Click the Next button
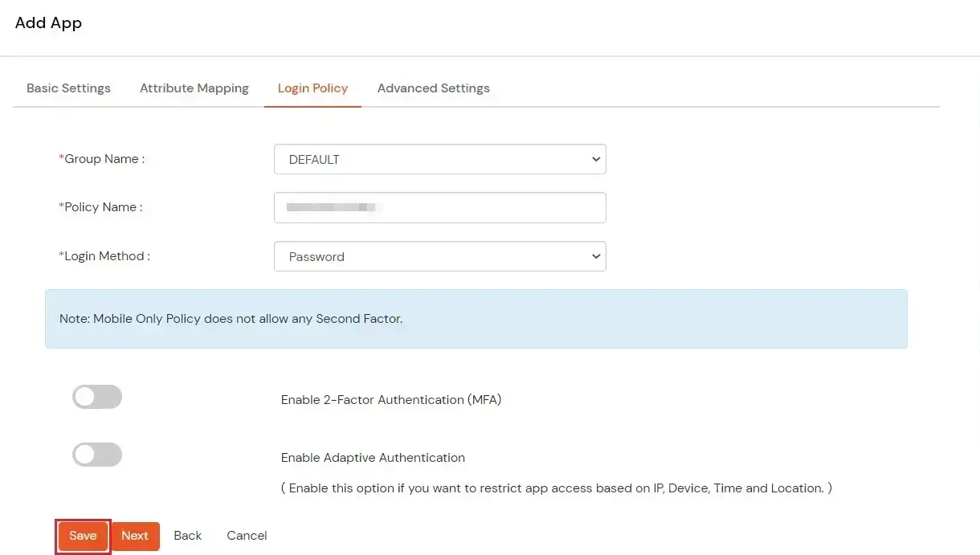 click(x=135, y=536)
